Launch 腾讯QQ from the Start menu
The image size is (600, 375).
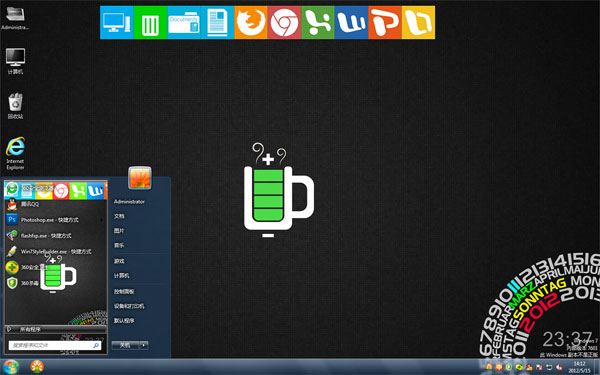[x=55, y=204]
